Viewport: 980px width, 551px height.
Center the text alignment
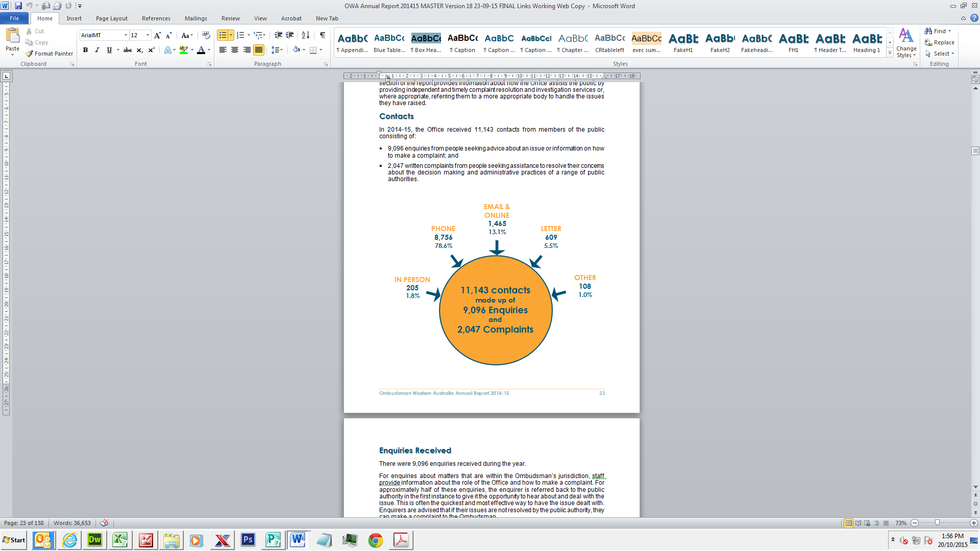(235, 50)
